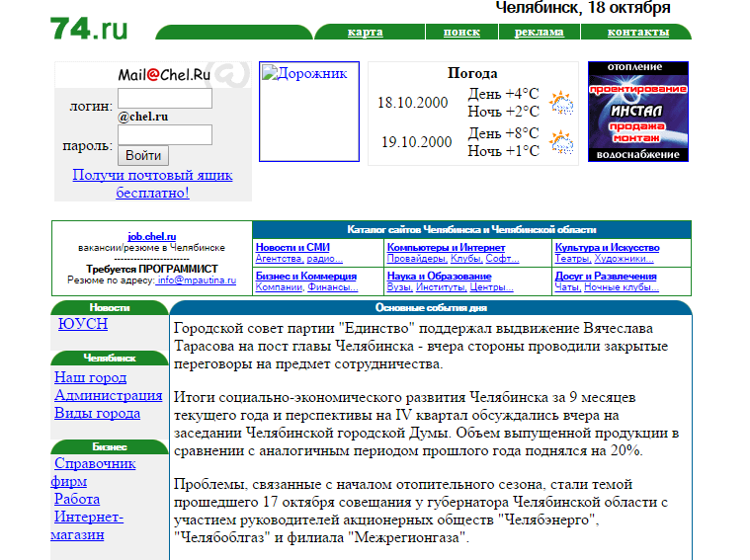This screenshot has height=560, width=750.
Task: Open the радио... subcategory link
Action: [325, 259]
